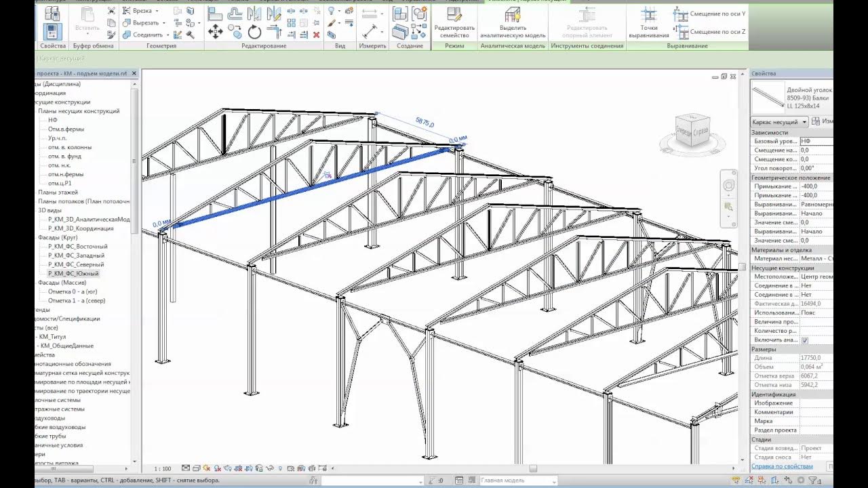Click Смещение по оси Z tool
This screenshot has width=868, height=488.
click(710, 32)
